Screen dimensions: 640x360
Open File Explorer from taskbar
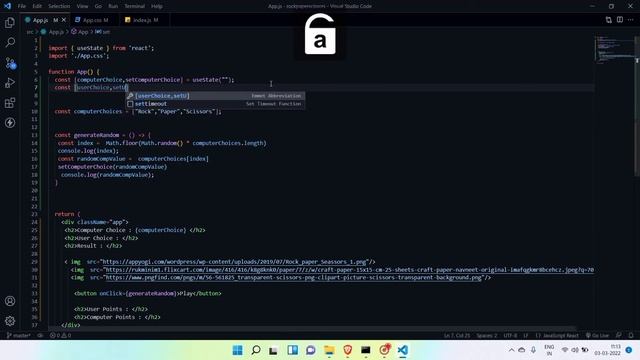click(x=329, y=350)
